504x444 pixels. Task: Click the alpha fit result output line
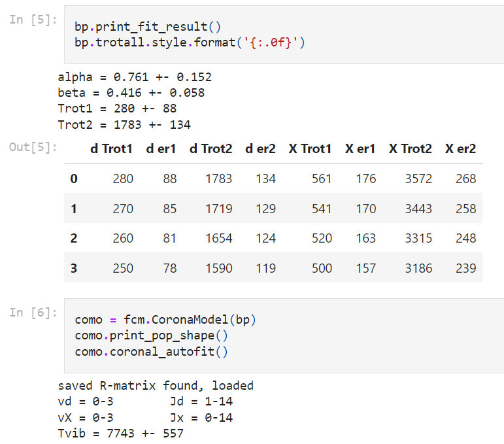[x=135, y=77]
